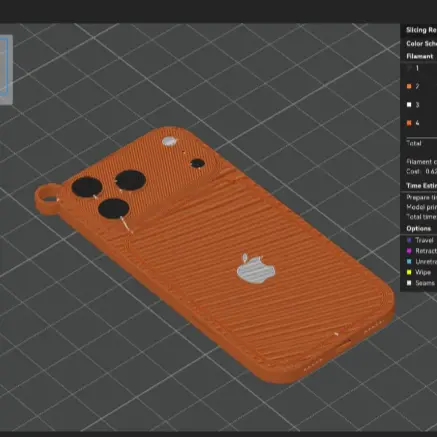The width and height of the screenshot is (437, 437).
Task: Click the Filament column header
Action: 419,56
